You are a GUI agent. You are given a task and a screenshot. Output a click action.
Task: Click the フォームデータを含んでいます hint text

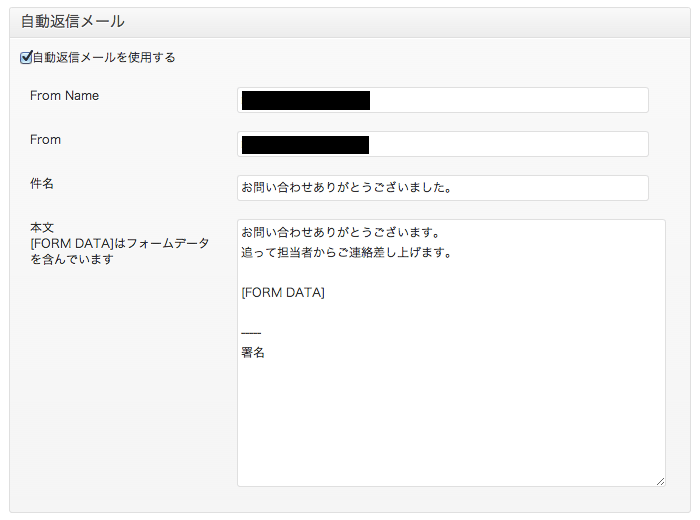point(119,251)
